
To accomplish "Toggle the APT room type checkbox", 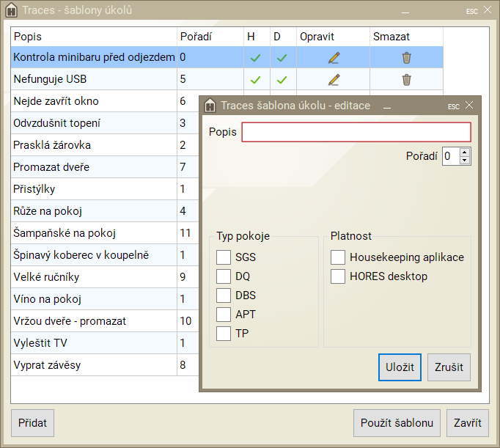I will tap(224, 315).
